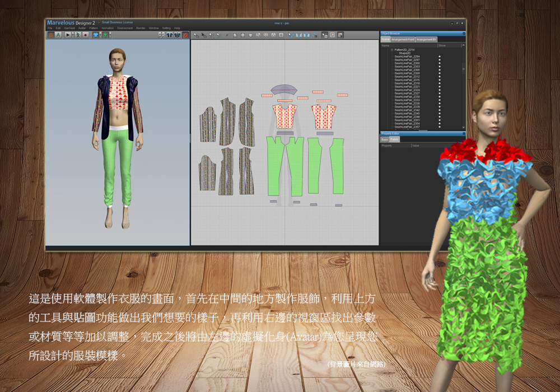560x392 pixels.
Task: Click the orange reset icon in 3D toolbar
Action: pyautogui.click(x=185, y=35)
